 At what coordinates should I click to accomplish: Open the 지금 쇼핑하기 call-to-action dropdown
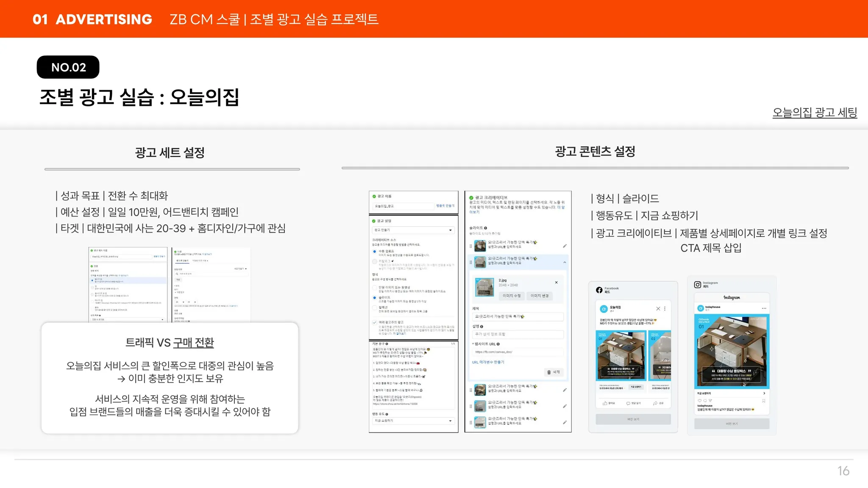click(413, 421)
